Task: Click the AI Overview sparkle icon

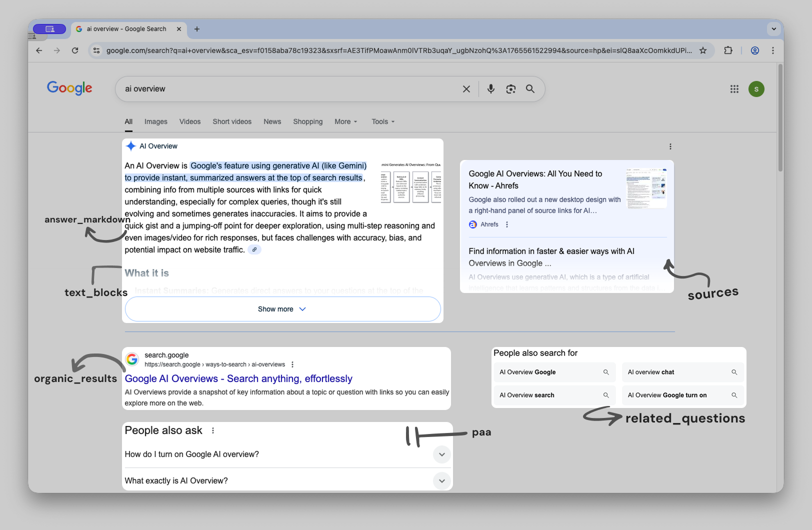Action: point(131,146)
